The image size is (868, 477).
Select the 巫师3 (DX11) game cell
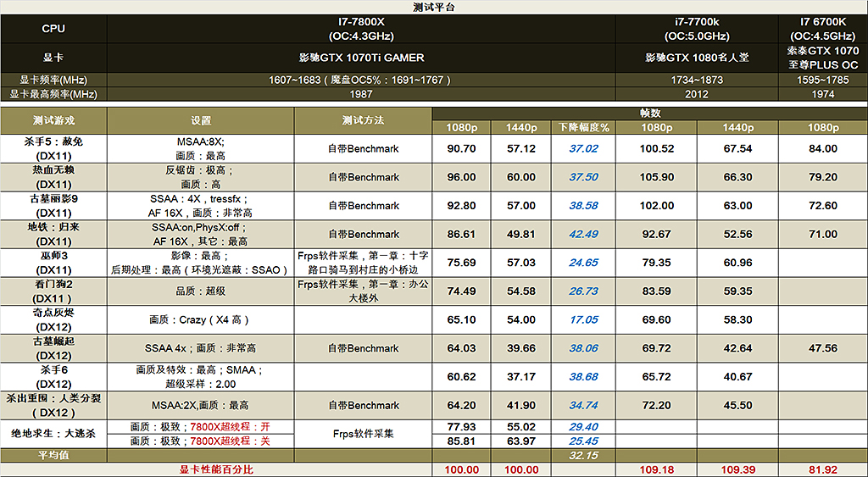(x=53, y=263)
